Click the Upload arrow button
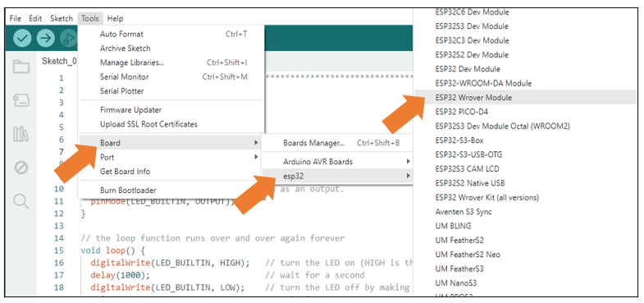Image resolution: width=644 pixels, height=303 pixels. (46, 39)
